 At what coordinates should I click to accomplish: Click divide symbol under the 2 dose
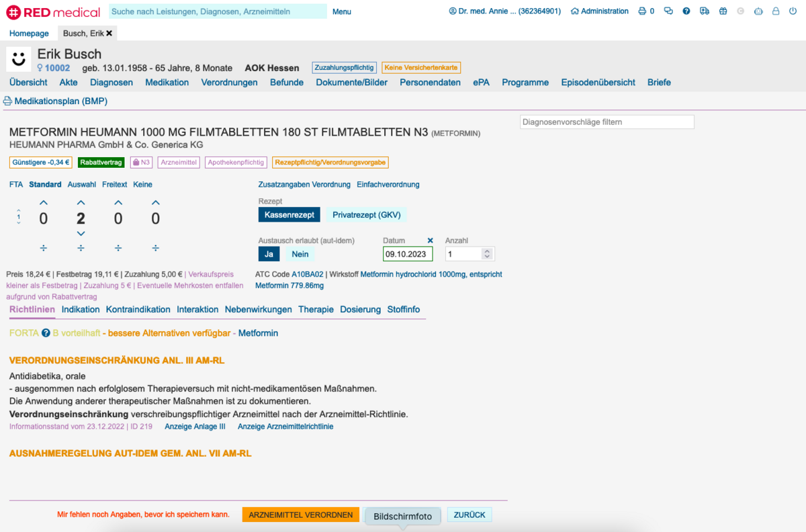point(81,248)
